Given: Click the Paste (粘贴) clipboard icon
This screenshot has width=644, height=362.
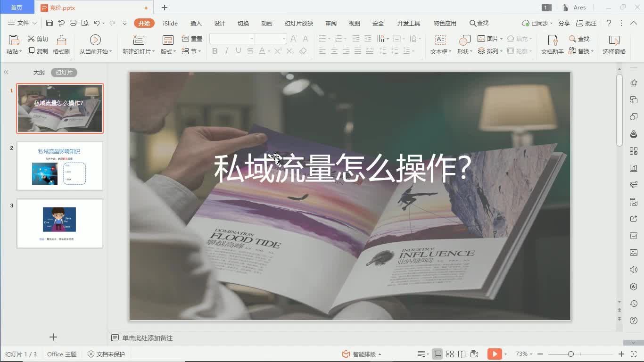Looking at the screenshot, I should click(x=14, y=40).
